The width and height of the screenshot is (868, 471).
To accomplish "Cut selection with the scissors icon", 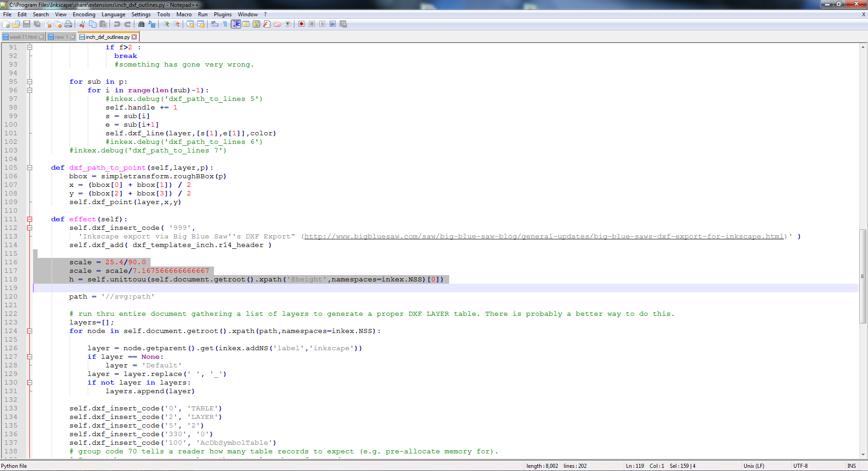I will (x=82, y=24).
